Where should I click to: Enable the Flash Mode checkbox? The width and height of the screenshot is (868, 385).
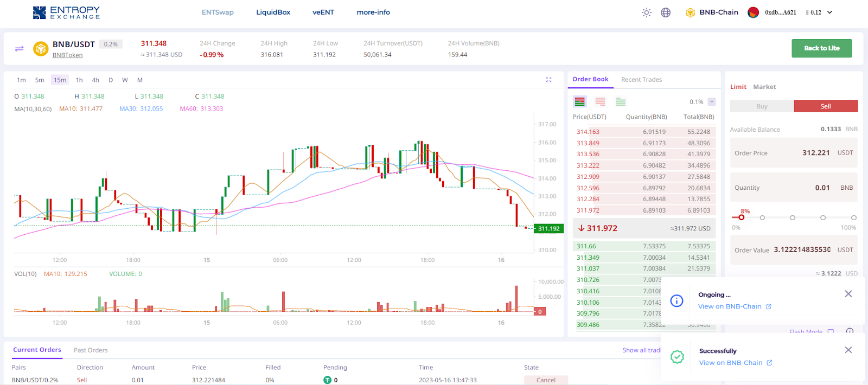click(x=831, y=331)
